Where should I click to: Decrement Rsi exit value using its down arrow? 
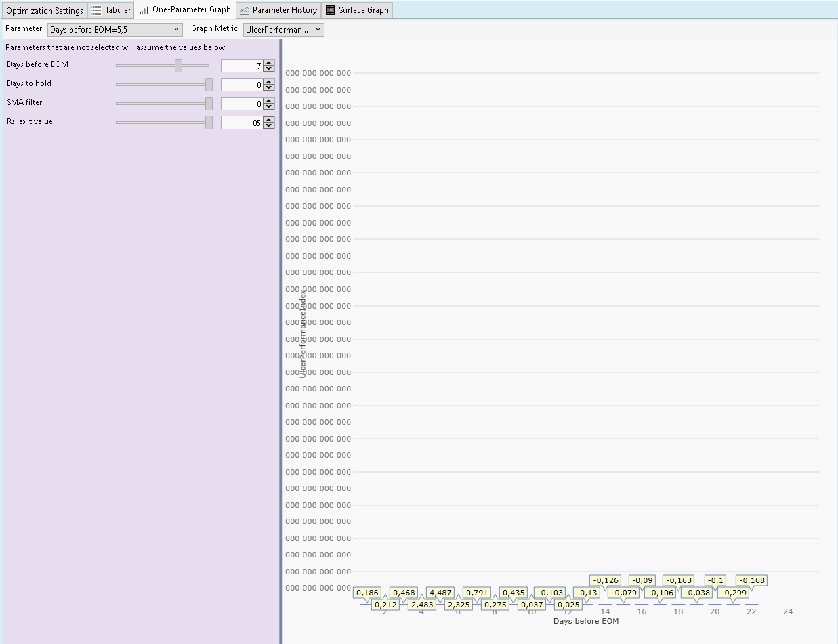click(x=269, y=125)
